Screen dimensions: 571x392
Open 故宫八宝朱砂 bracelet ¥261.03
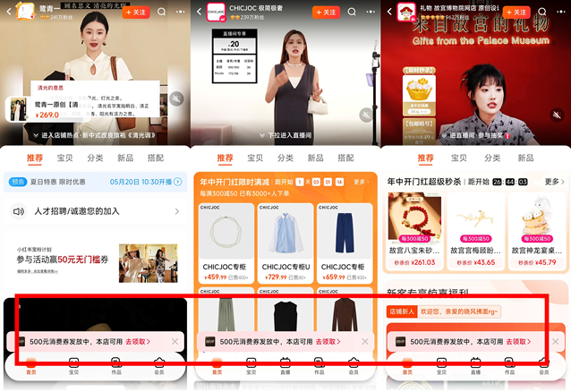click(x=414, y=231)
